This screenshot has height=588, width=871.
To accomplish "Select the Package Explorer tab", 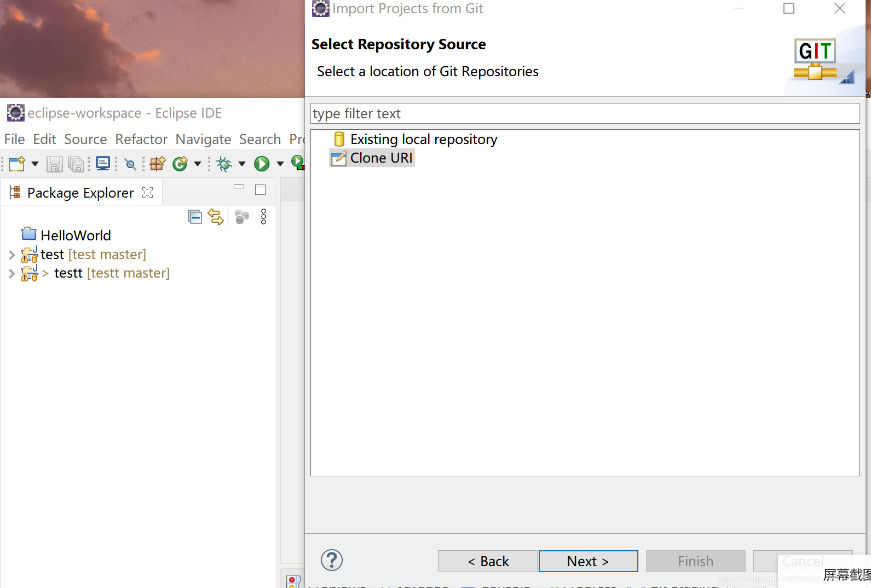I will [x=80, y=193].
